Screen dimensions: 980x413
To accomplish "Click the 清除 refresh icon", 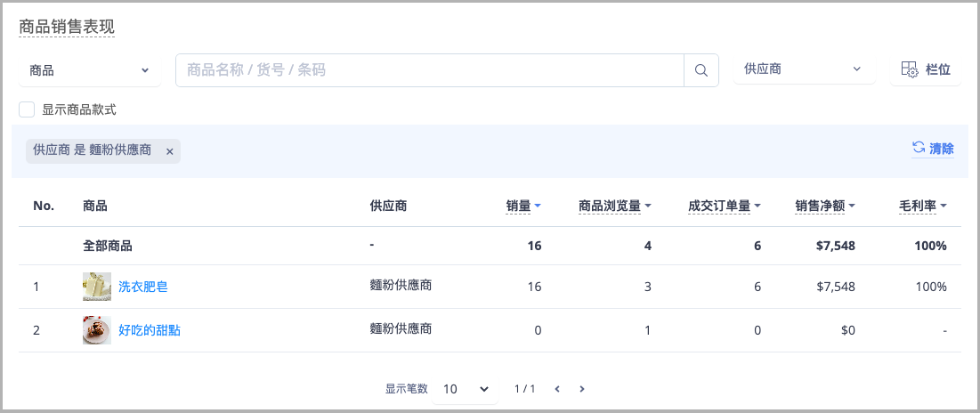I will click(x=918, y=148).
